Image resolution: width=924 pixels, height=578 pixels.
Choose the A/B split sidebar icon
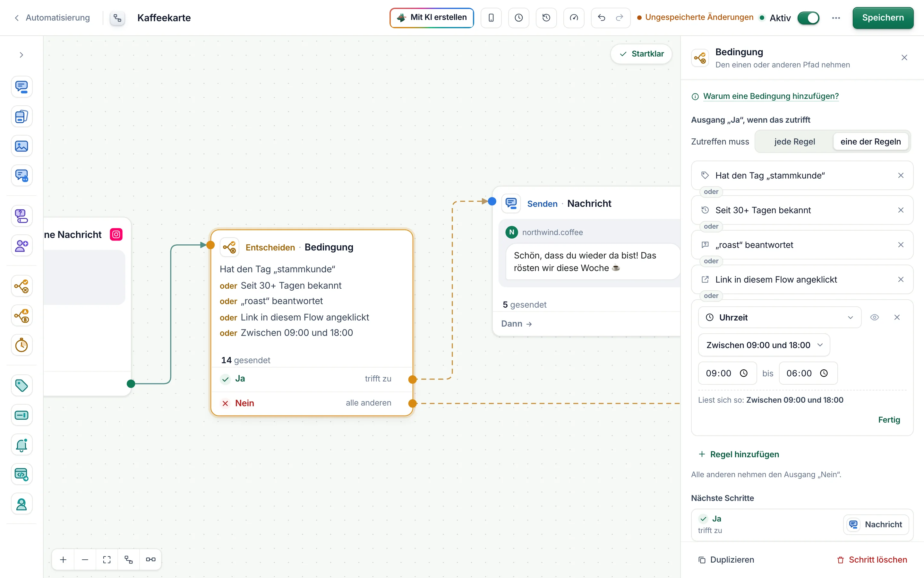click(21, 316)
